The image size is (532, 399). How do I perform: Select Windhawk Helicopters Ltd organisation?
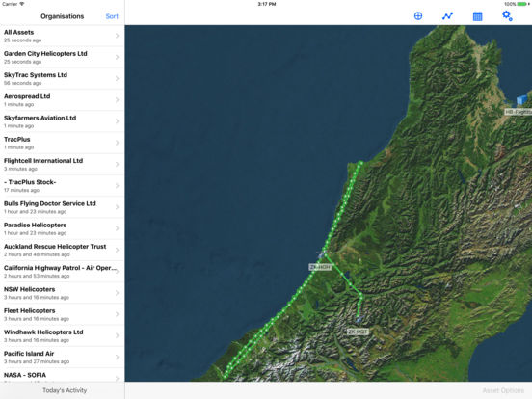[x=62, y=335]
